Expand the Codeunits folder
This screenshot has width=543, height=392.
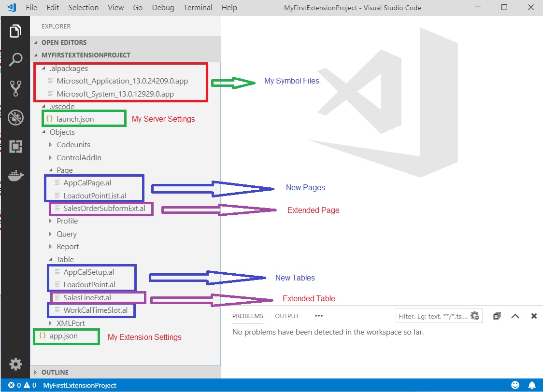point(73,144)
